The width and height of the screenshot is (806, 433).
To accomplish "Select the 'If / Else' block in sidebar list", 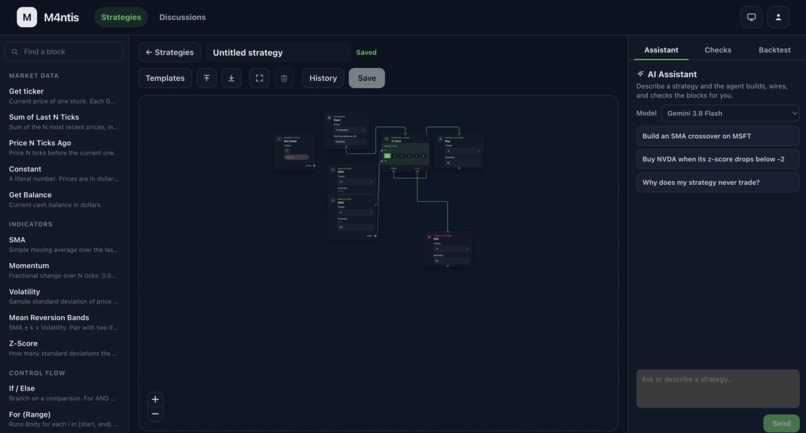I will coord(64,393).
